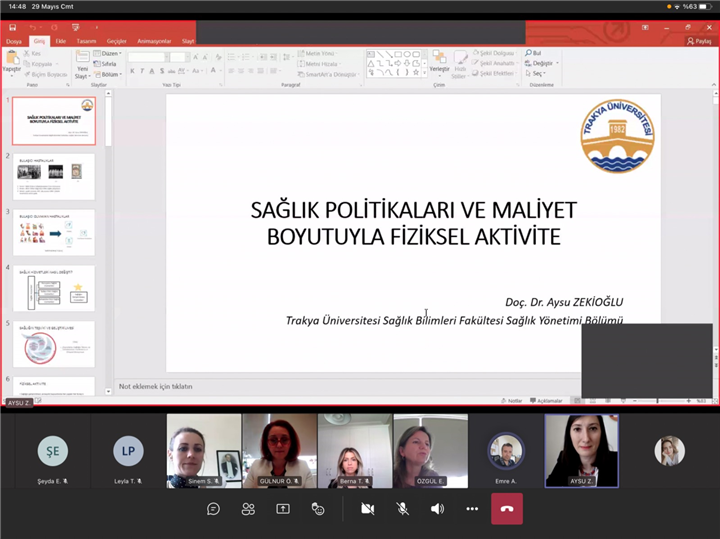Select the star shape in gallery
Viewport: 720px width, 539px height.
[x=416, y=73]
